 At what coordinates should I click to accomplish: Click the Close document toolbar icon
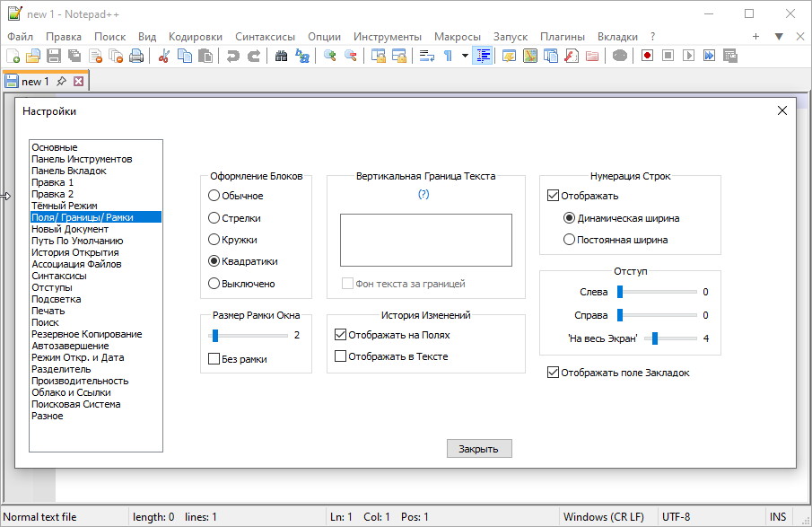(95, 56)
